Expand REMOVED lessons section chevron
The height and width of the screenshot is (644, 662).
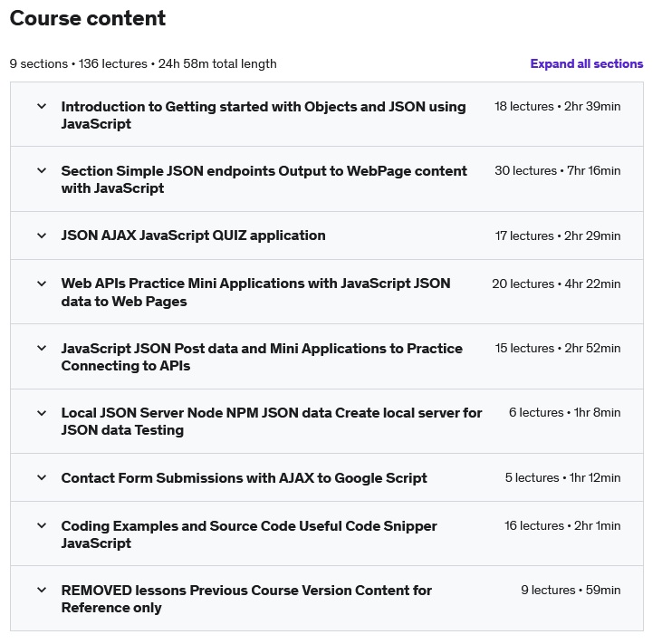pos(42,590)
